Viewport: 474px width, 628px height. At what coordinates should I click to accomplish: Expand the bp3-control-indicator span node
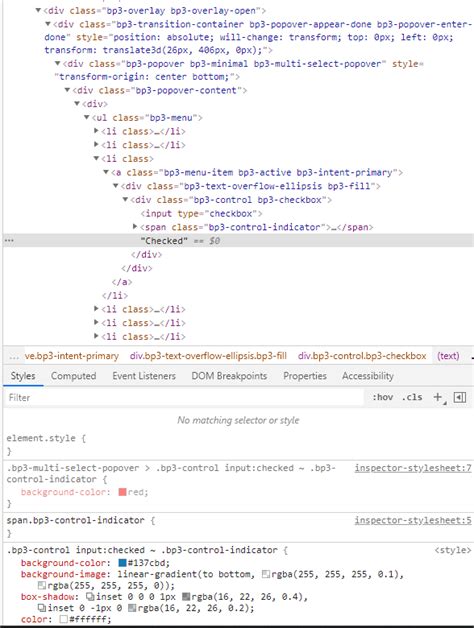point(135,226)
